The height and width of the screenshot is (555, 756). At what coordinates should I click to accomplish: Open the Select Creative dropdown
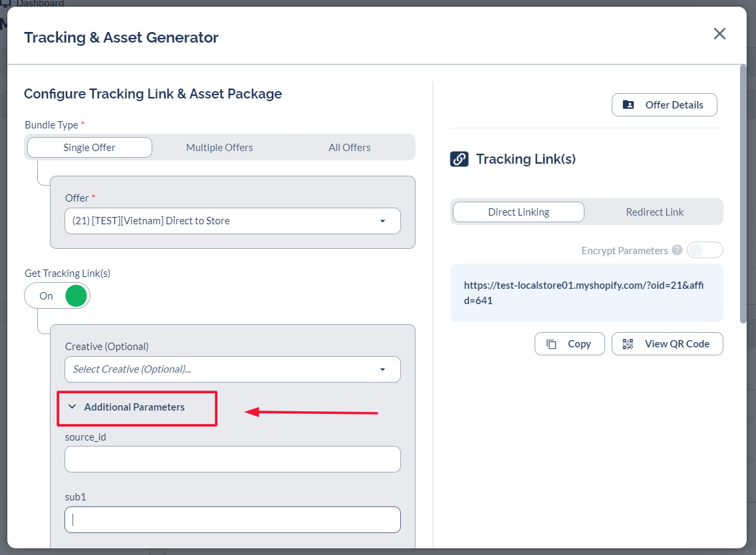(x=233, y=369)
